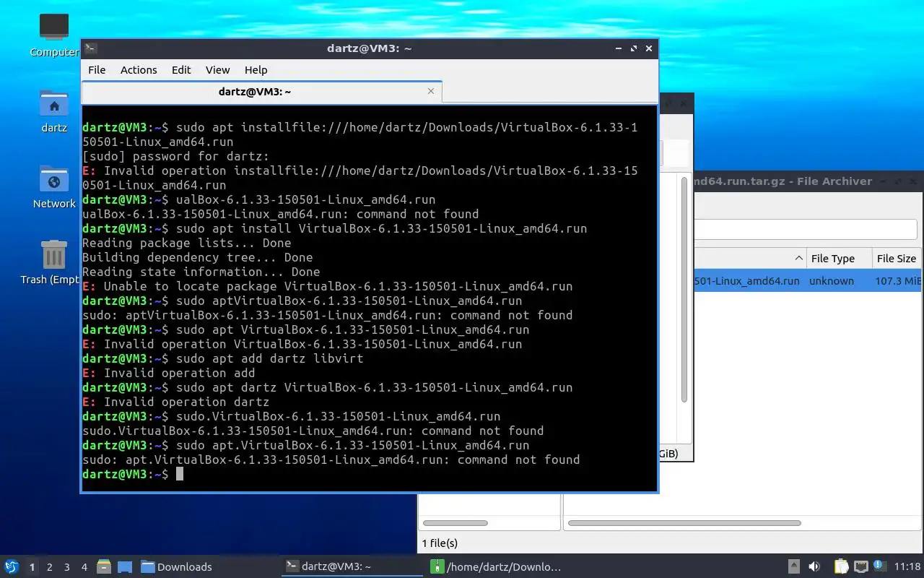Click the 'Building dependency tree... Done' line
924x578 pixels.
point(198,257)
